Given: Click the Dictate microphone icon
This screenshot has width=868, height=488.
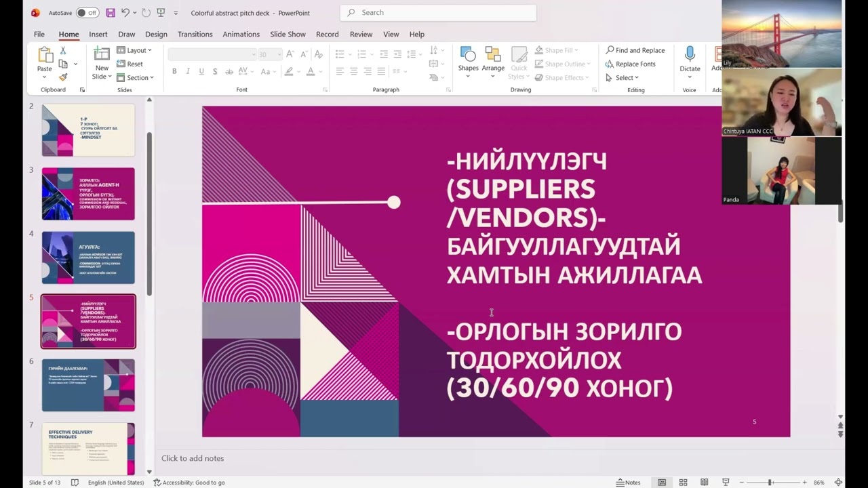Looking at the screenshot, I should pos(690,54).
